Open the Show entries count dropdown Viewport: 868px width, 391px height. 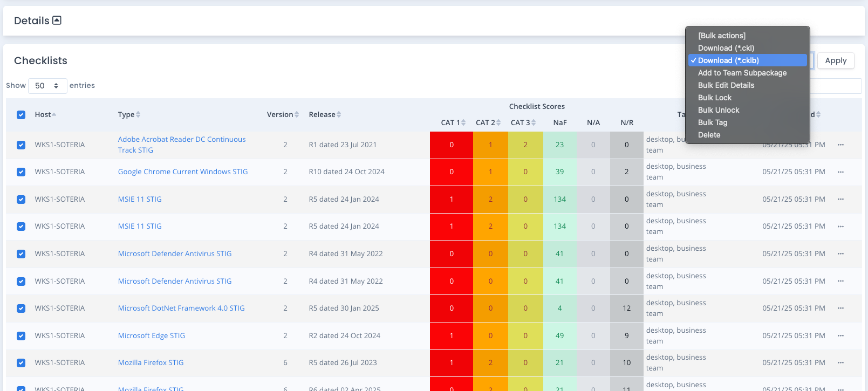pos(47,86)
